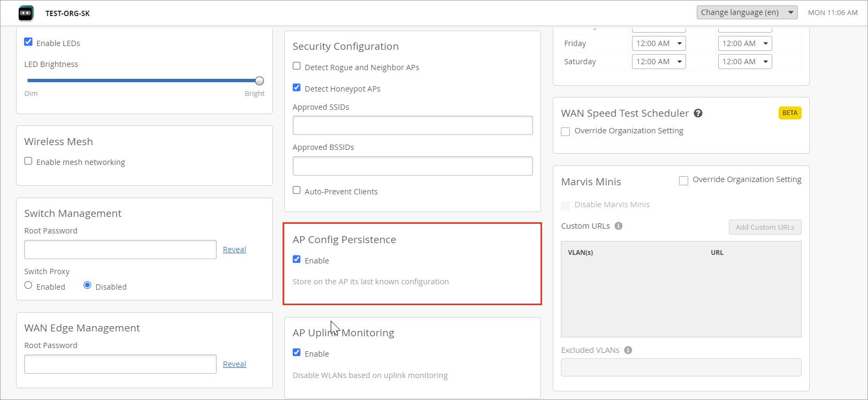Click the Custom URLs info icon
Screen dimensions: 868x400
point(618,226)
